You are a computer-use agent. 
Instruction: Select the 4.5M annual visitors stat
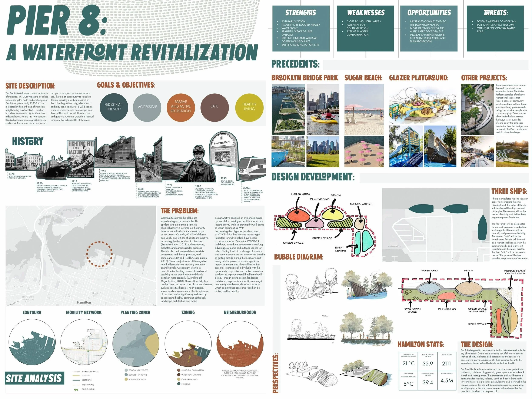[x=447, y=380]
